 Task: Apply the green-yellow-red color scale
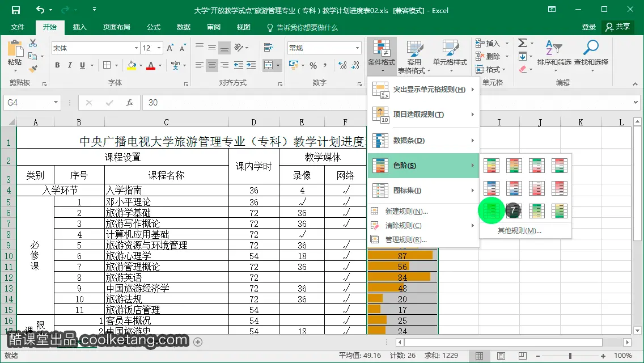click(x=492, y=166)
